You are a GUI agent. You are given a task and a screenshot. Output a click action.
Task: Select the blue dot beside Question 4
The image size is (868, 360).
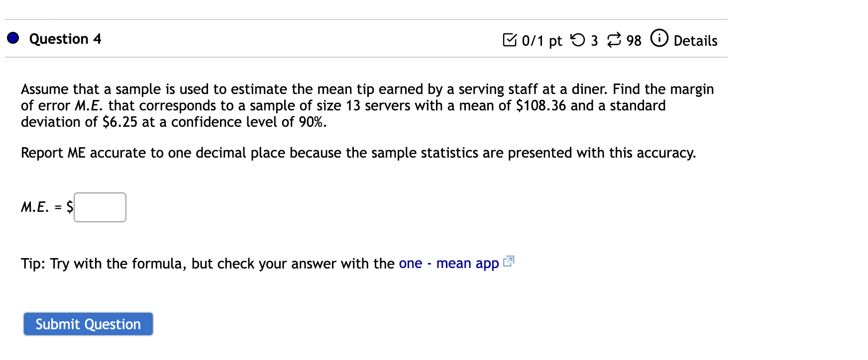click(13, 37)
